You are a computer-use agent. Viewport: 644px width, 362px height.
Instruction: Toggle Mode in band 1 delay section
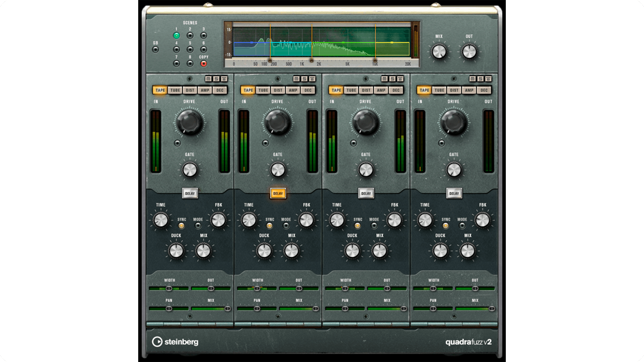coord(198,226)
